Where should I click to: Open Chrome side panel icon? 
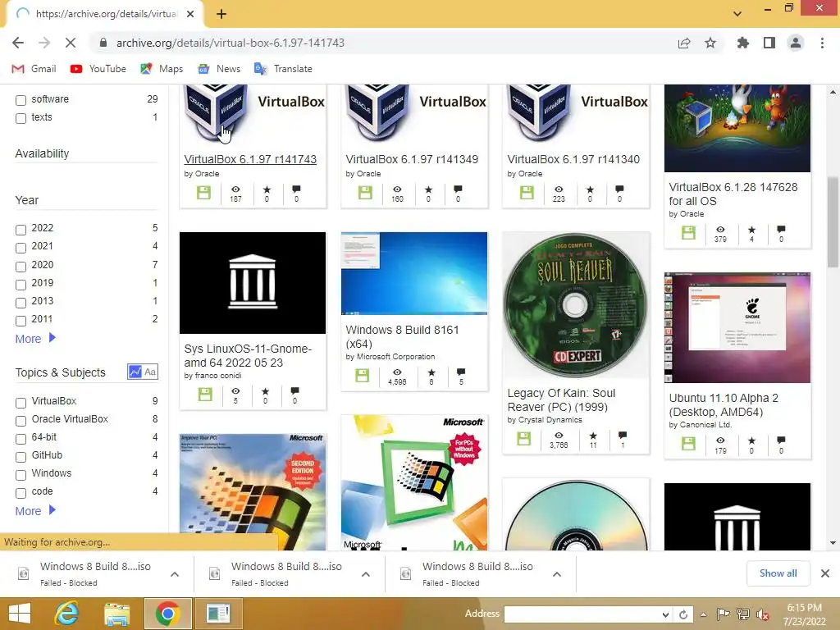[x=769, y=43]
